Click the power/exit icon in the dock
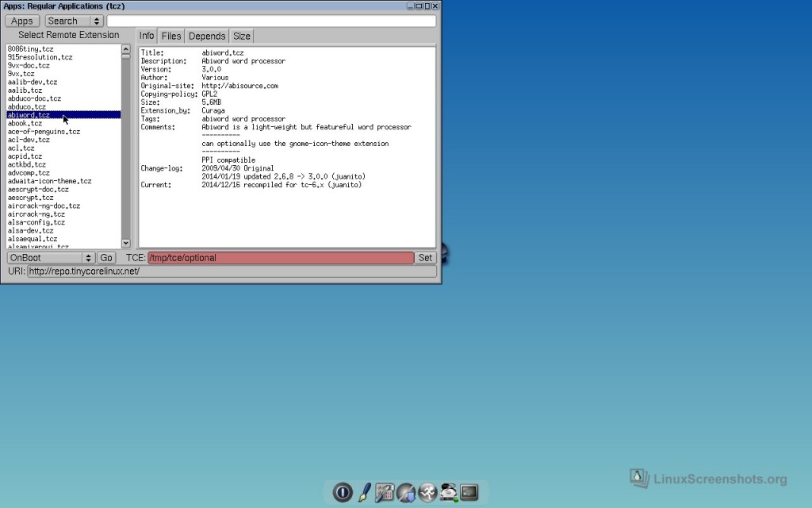Image resolution: width=812 pixels, height=508 pixels. click(x=343, y=492)
